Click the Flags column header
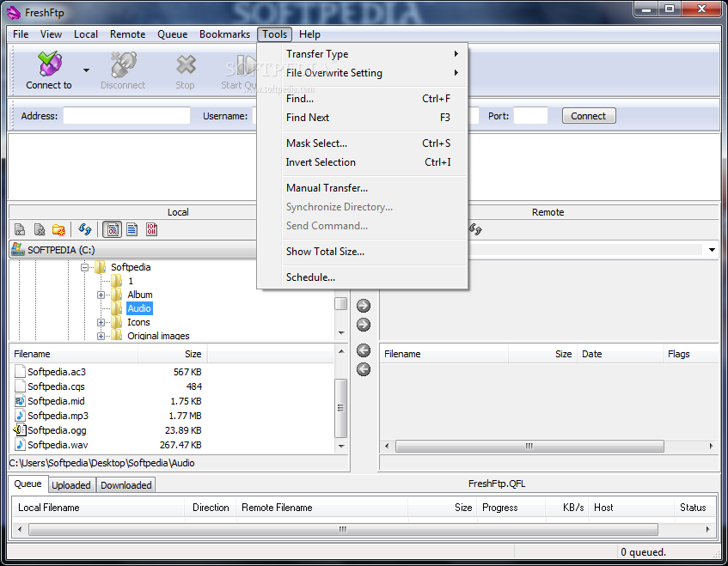Image resolution: width=728 pixels, height=566 pixels. (690, 354)
